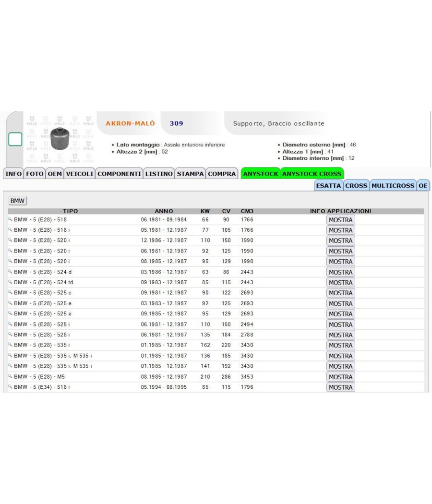
Task: Click the TIPO column header
Action: click(x=71, y=211)
